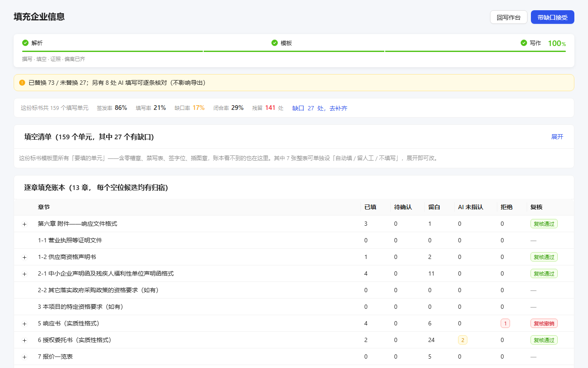Click the red rejected count badge 1
This screenshot has width=588, height=368.
point(505,323)
